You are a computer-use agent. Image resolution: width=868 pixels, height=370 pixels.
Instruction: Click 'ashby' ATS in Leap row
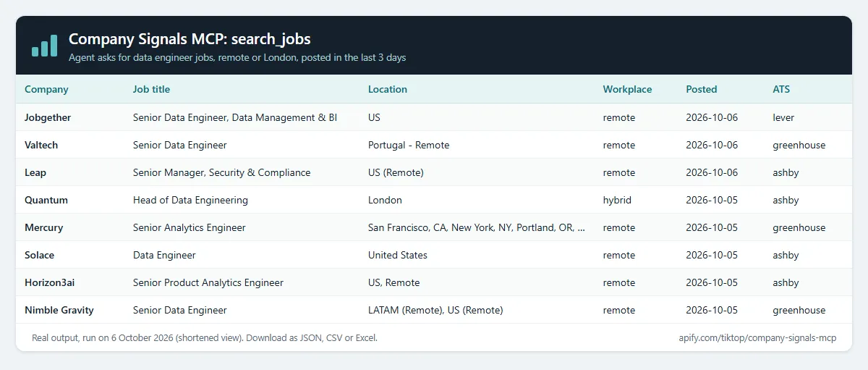click(786, 172)
